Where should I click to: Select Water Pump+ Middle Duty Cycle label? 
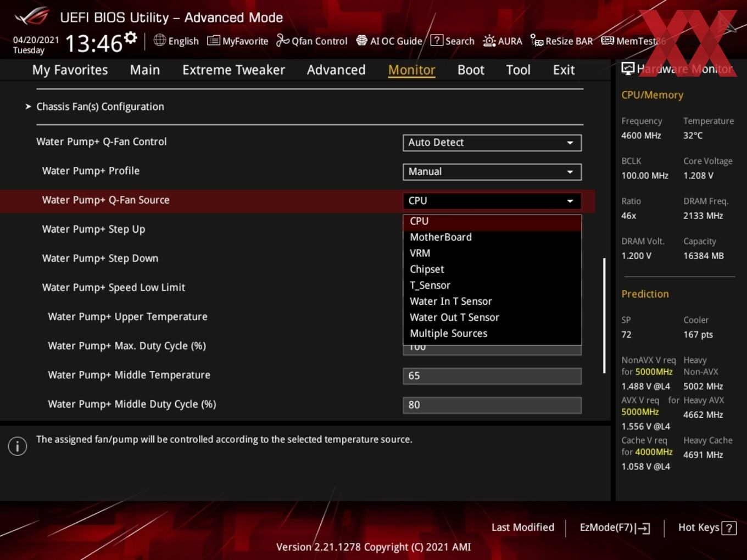click(132, 404)
